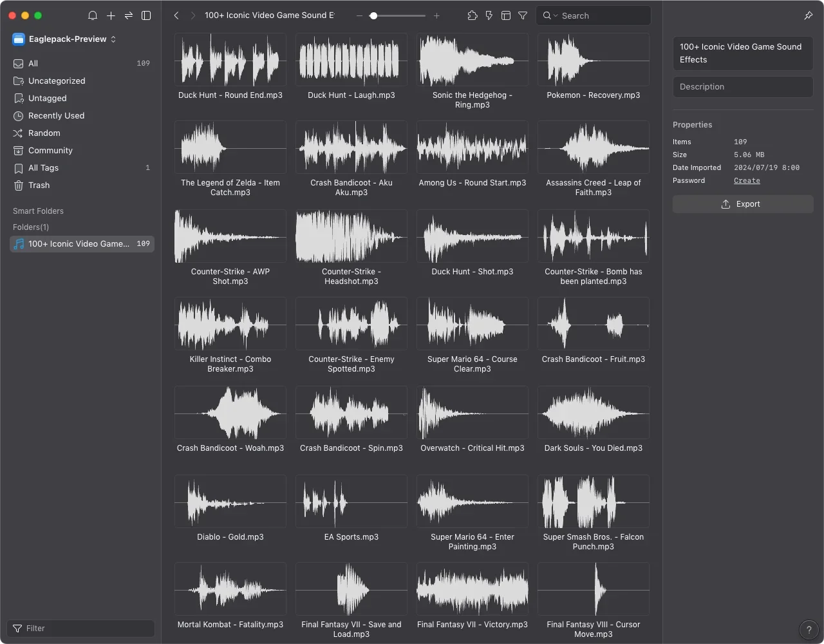Image resolution: width=824 pixels, height=644 pixels.
Task: Open the Uncategorized items
Action: click(82, 80)
